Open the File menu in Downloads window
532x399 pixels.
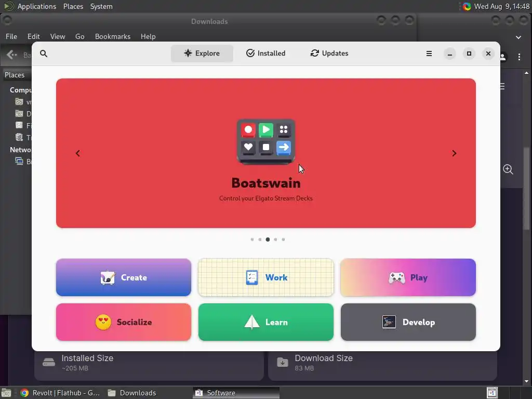(11, 36)
